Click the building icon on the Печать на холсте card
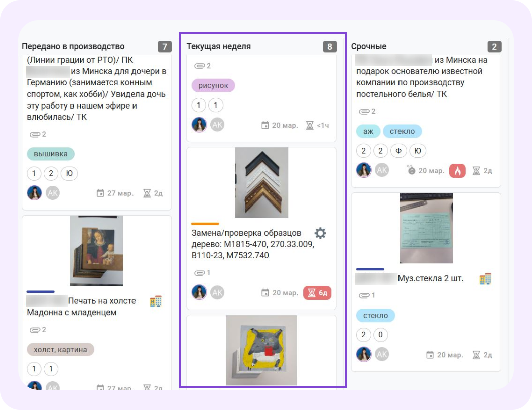 tap(156, 301)
